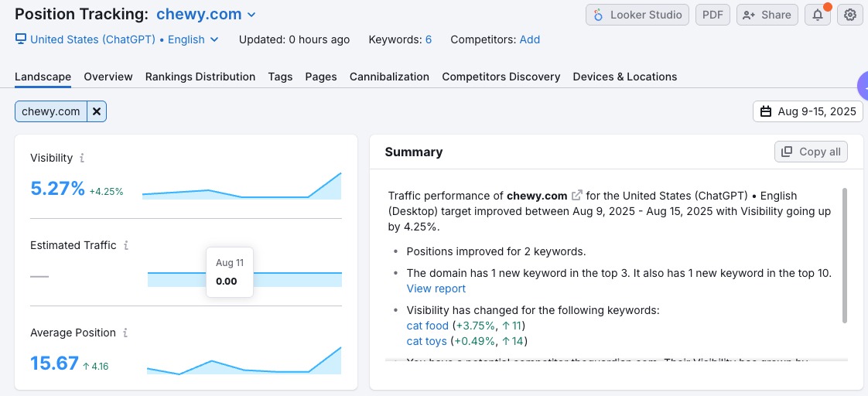This screenshot has width=868, height=396.
Task: Open the cat toys keyword link
Action: [427, 341]
